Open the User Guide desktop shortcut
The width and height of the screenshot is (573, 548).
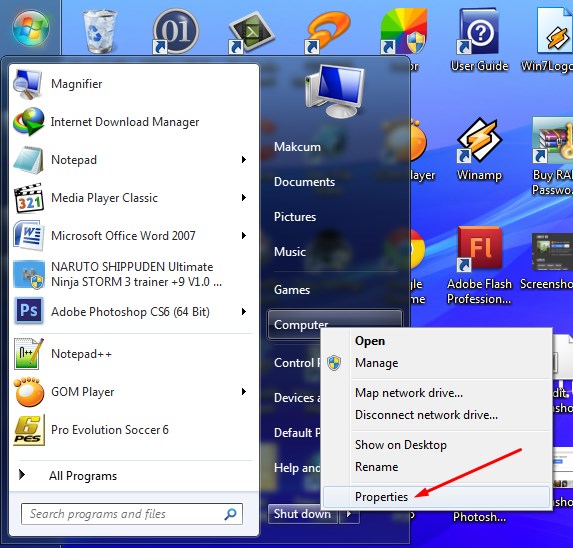click(479, 40)
